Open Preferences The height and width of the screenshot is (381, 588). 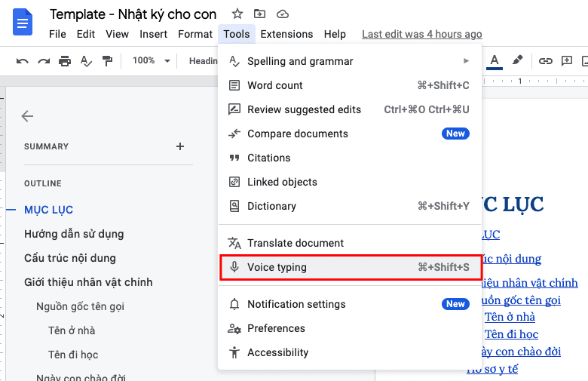350,328
